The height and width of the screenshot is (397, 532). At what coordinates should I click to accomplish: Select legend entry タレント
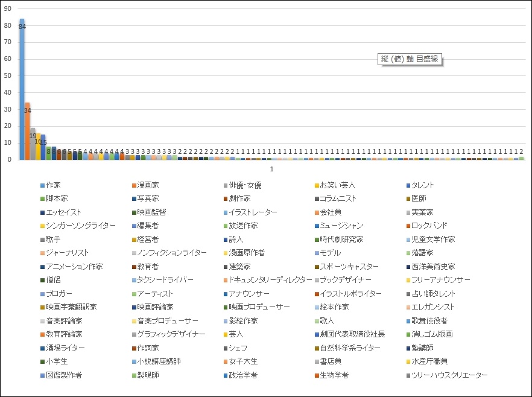click(x=420, y=185)
